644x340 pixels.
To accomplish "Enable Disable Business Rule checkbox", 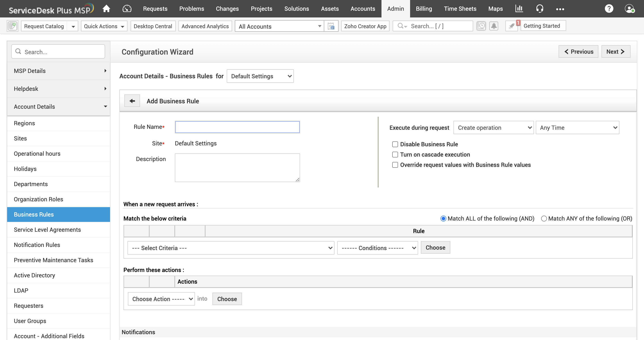I will click(395, 144).
